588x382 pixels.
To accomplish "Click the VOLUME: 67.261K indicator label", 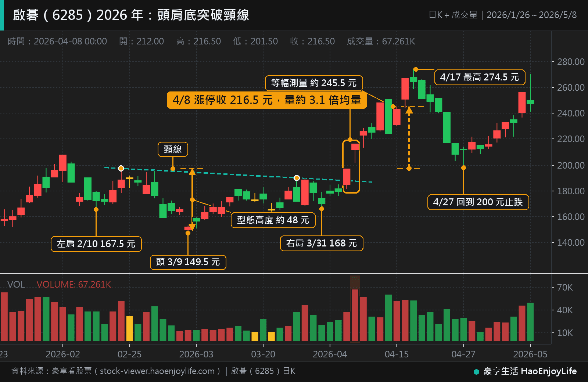I will tap(74, 284).
